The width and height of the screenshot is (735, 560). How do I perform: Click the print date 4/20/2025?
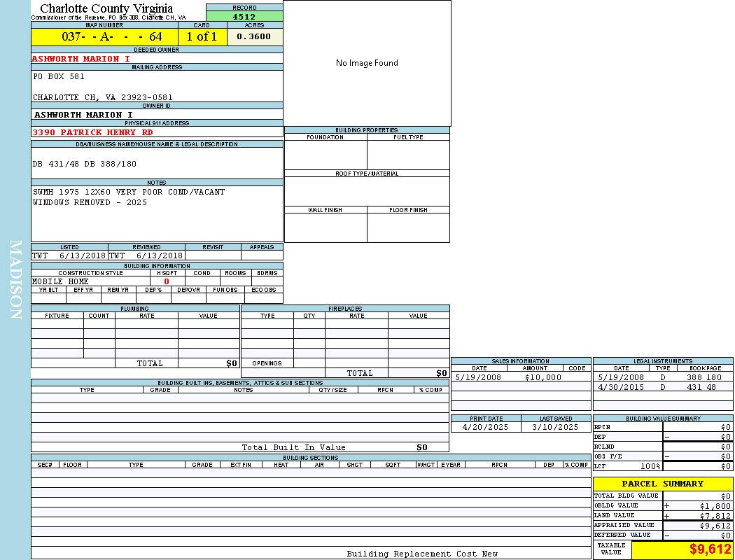(486, 427)
